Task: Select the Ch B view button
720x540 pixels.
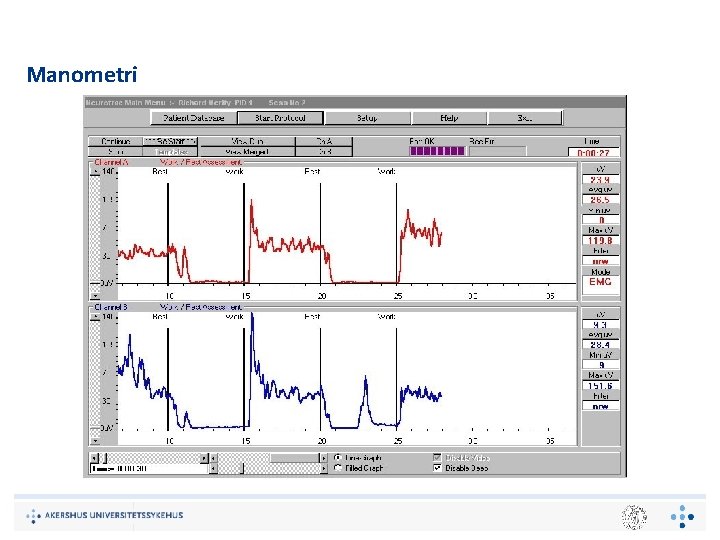Action: tap(324, 152)
